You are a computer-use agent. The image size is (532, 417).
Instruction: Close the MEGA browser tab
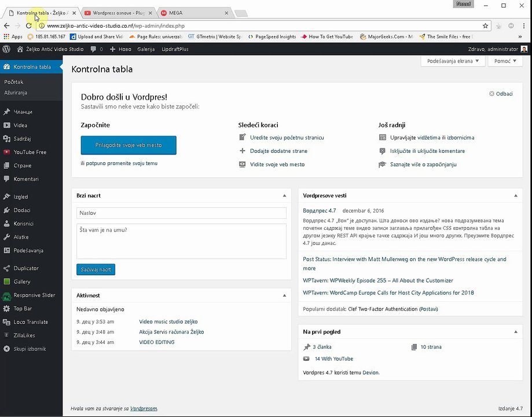tap(227, 13)
